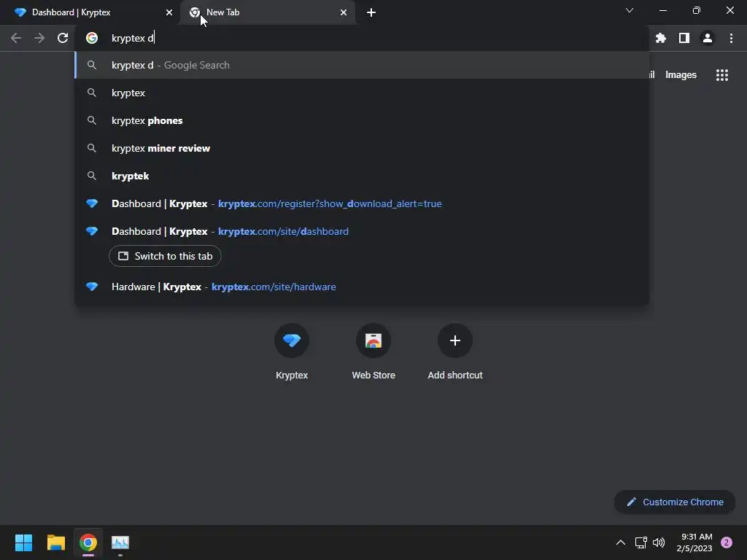Toggle the side panel icon

click(x=684, y=38)
